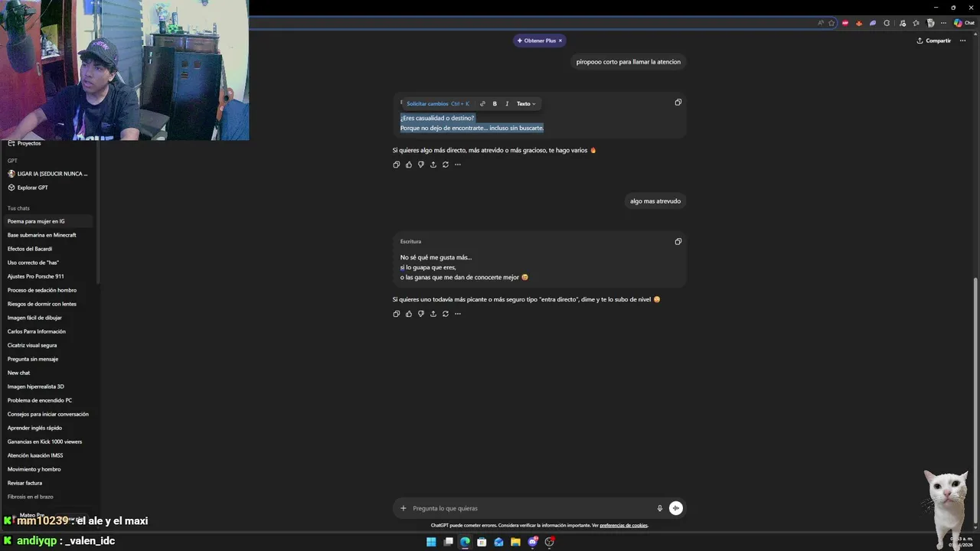
Task: Click the page scrollbar thumb
Action: pyautogui.click(x=976, y=400)
